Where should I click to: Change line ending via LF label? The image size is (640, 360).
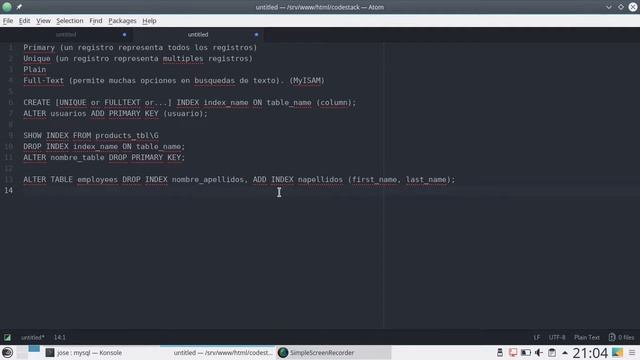click(537, 338)
